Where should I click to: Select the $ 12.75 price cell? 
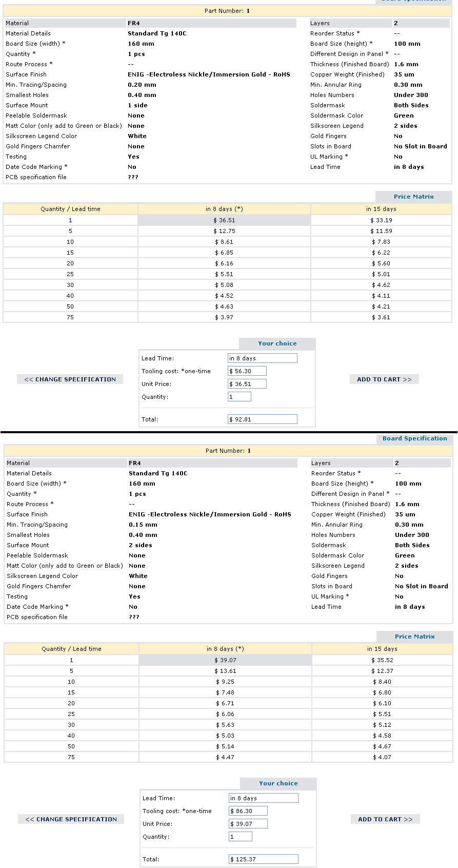tap(224, 231)
